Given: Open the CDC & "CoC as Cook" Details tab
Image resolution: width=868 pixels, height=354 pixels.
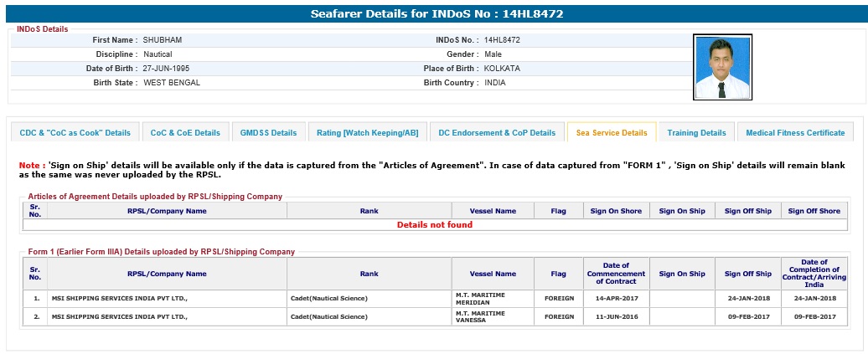Looking at the screenshot, I should [x=75, y=133].
